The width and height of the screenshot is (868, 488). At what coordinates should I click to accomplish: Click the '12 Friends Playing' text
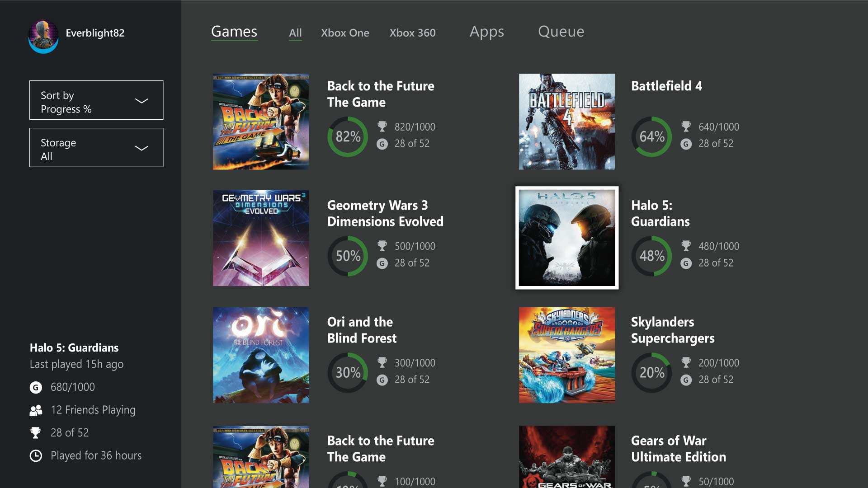(93, 410)
